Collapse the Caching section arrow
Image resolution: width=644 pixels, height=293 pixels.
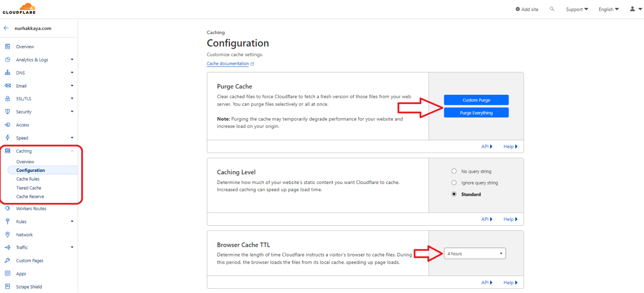[x=72, y=151]
